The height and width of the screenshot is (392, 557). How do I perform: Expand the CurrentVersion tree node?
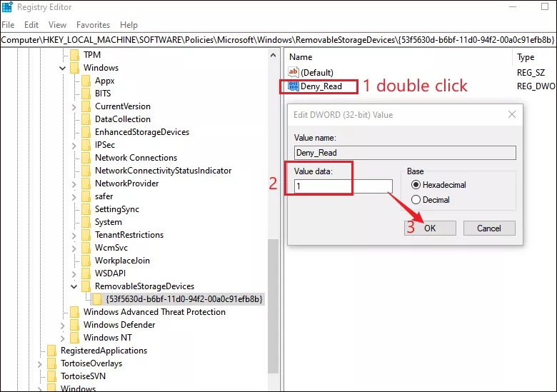tap(74, 106)
